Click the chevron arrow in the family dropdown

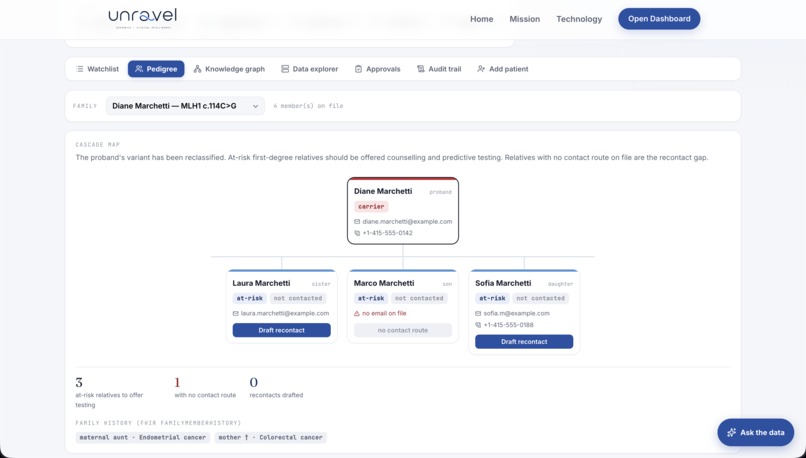click(x=255, y=106)
